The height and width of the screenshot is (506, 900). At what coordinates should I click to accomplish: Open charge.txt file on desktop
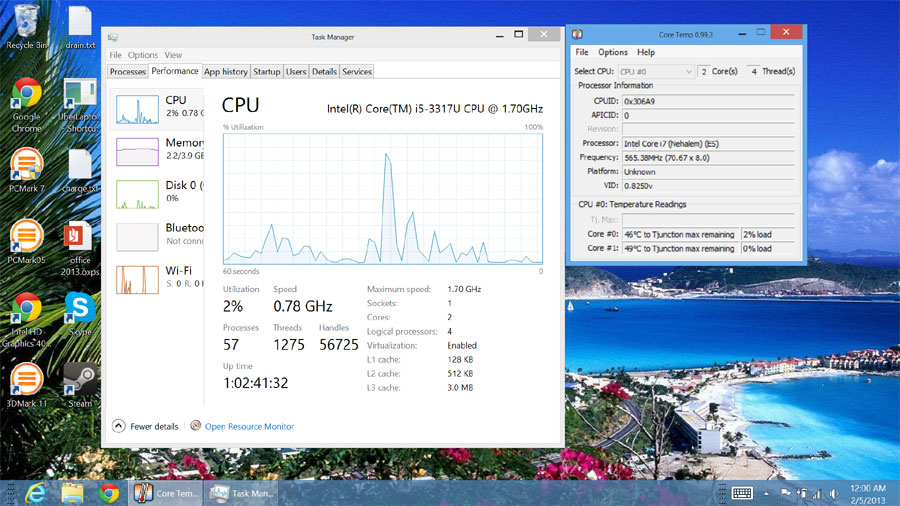pos(80,170)
